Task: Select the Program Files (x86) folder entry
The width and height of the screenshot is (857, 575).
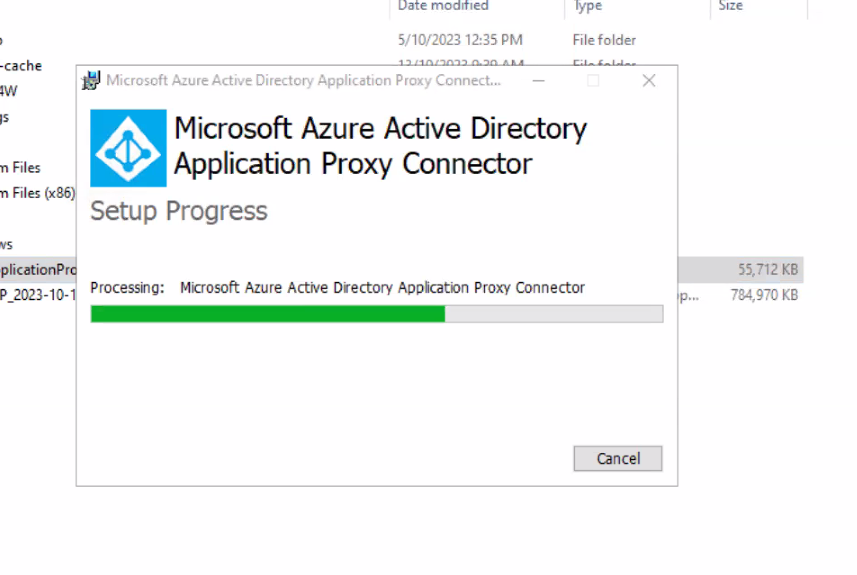Action: pyautogui.click(x=36, y=193)
